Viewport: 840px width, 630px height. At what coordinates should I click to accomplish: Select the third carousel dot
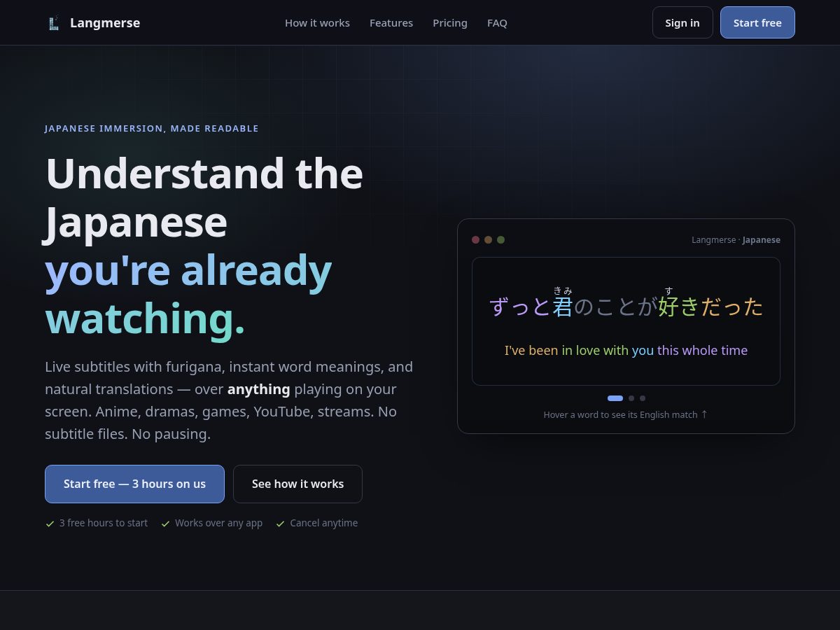(643, 398)
